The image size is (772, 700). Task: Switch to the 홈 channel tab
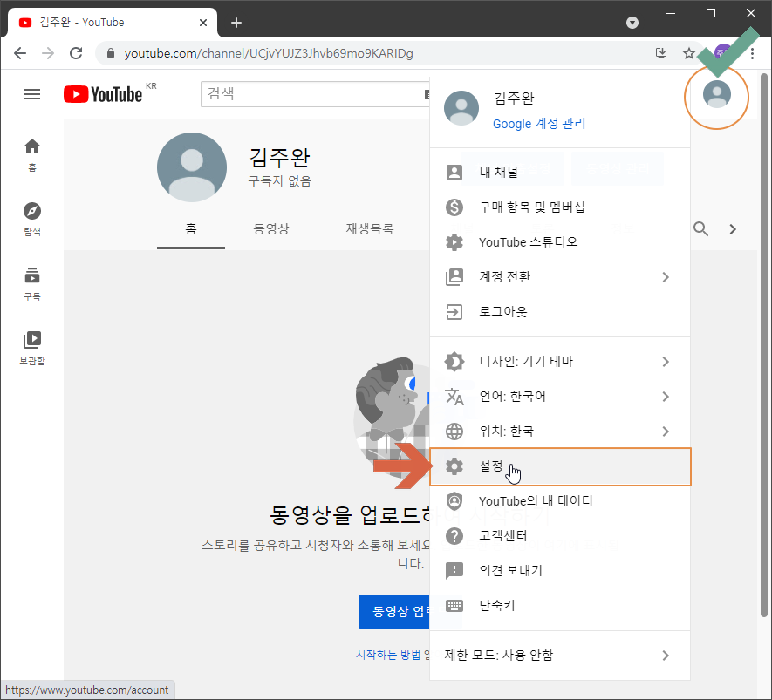pos(190,229)
